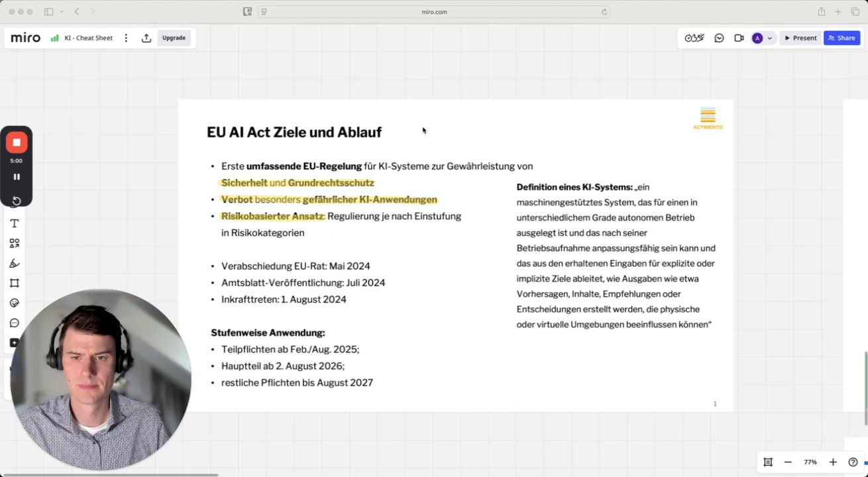This screenshot has height=477, width=868.
Task: Open the comments chat panel
Action: 719,38
